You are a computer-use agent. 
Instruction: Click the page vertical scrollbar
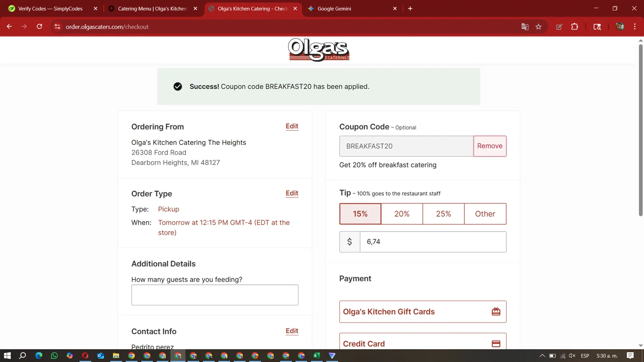[641, 130]
